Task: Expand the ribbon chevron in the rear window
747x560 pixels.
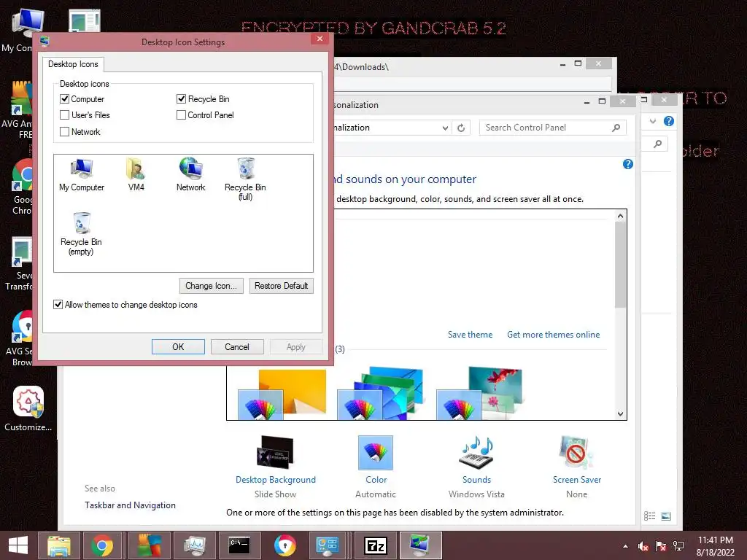Action: [x=653, y=122]
